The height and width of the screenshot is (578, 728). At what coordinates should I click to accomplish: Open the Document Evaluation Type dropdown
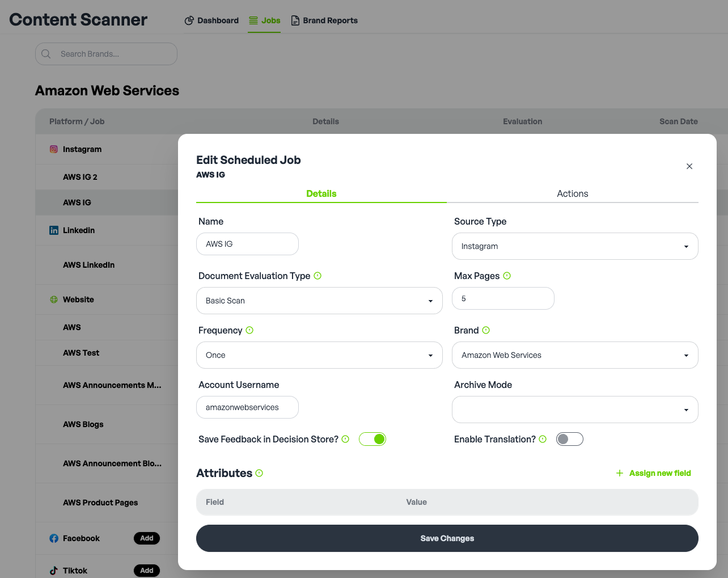[319, 301]
